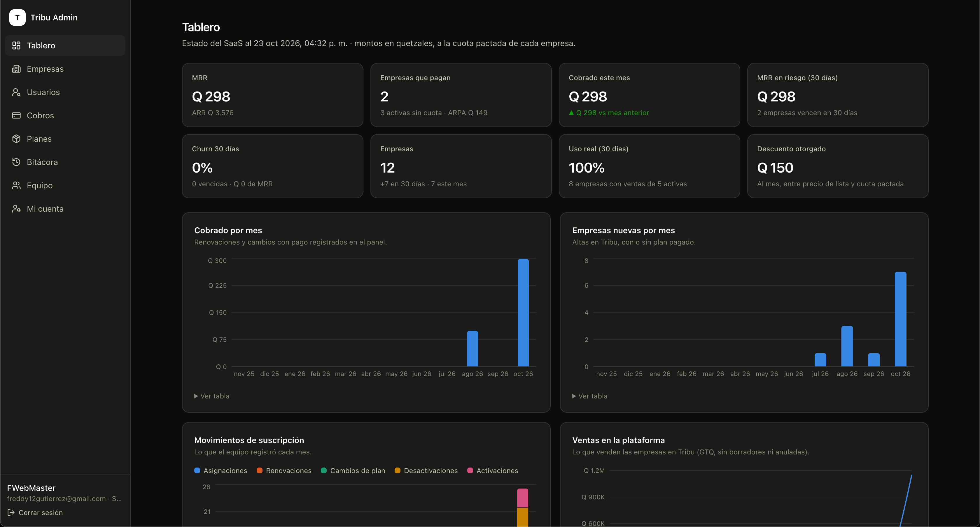Click the stacked bar in Movimientos chart
The width and height of the screenshot is (980, 527).
tap(523, 507)
